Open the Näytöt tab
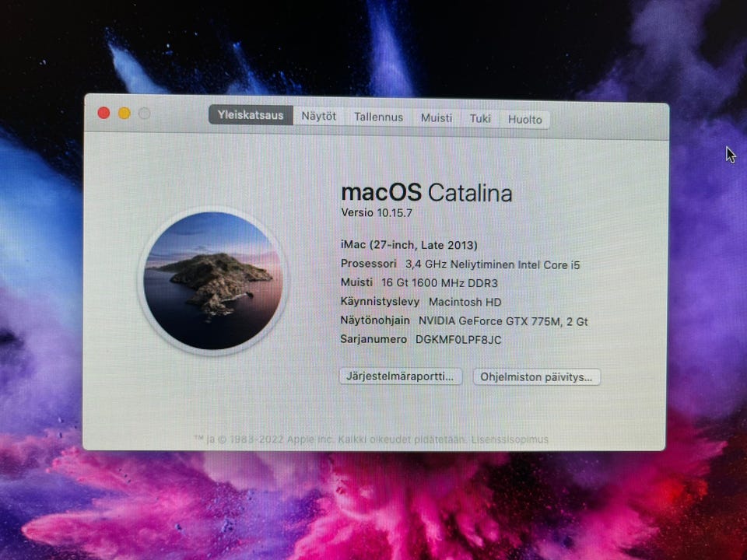 [x=319, y=117]
